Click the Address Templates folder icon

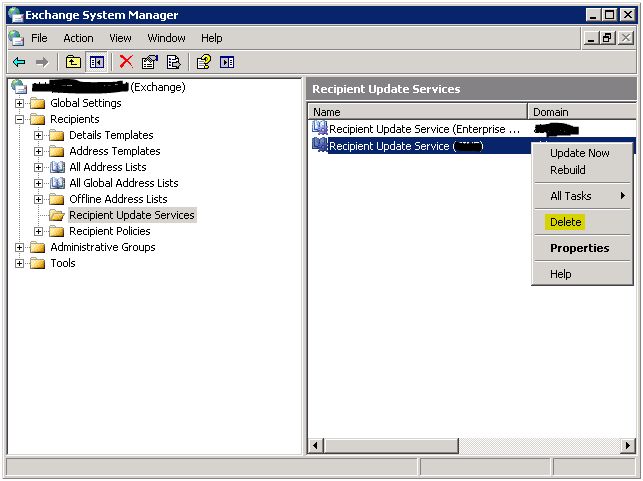coord(57,151)
